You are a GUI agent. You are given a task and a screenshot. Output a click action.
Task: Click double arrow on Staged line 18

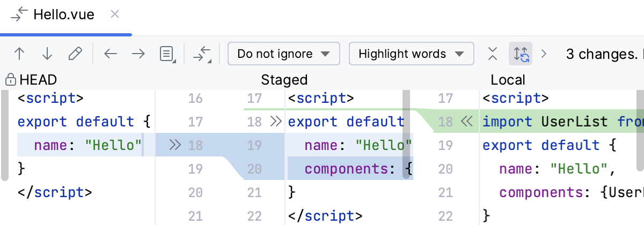(276, 122)
